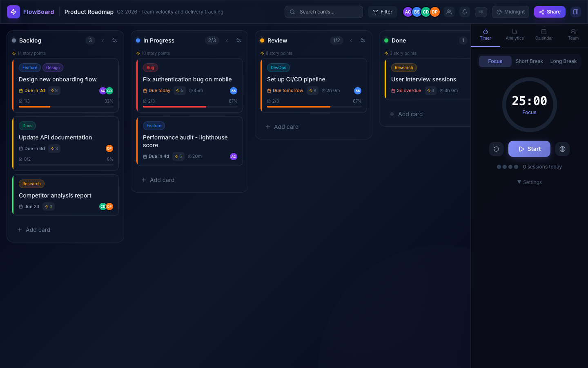Click the progress bar on Fix authentication bug card
This screenshot has width=588, height=368.
190,107
